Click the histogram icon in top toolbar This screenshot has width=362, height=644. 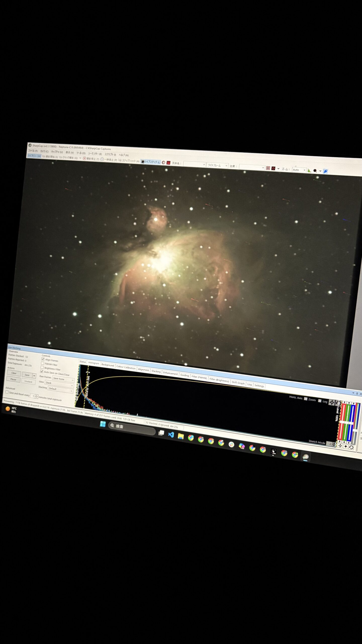(x=309, y=171)
